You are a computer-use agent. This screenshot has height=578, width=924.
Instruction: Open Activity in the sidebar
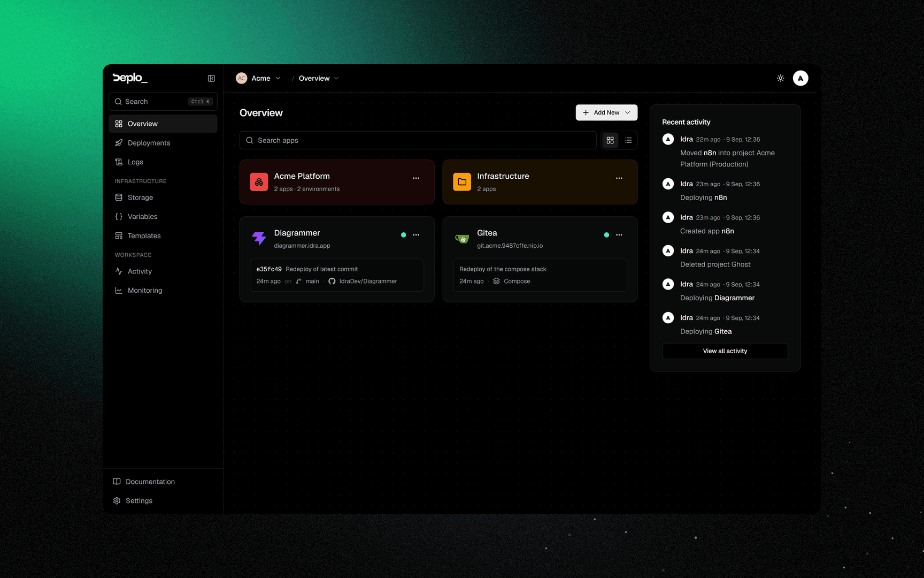pyautogui.click(x=163, y=271)
